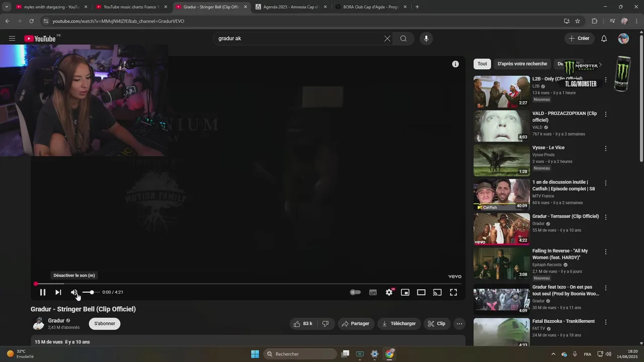
Task: Open the YouTube guide hamburger menu
Action: coord(12,39)
